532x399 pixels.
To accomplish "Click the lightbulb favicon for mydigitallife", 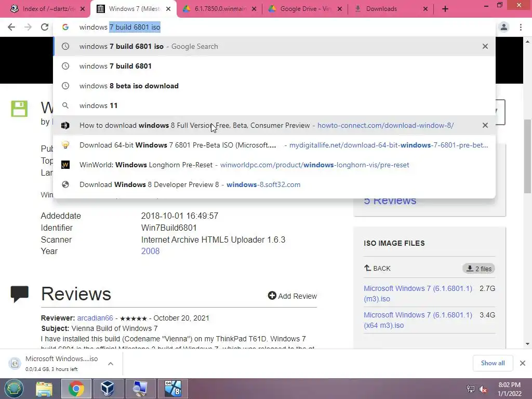I will coord(65,145).
